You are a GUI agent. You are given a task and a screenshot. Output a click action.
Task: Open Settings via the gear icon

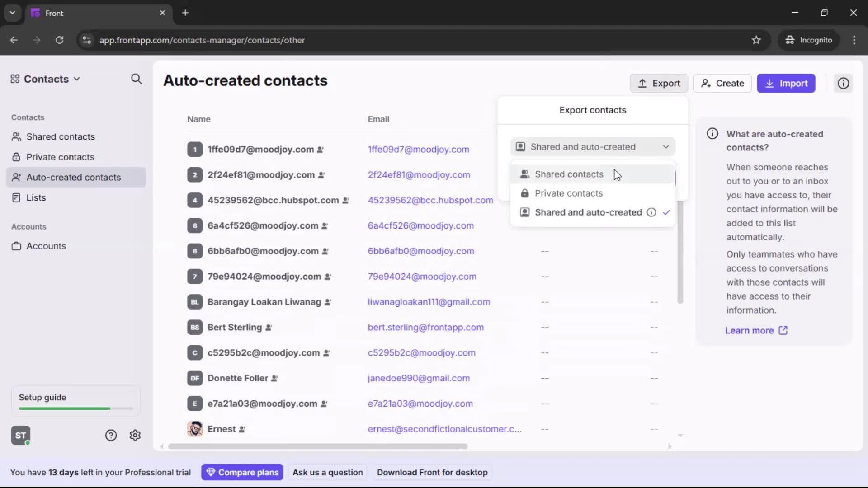(135, 435)
